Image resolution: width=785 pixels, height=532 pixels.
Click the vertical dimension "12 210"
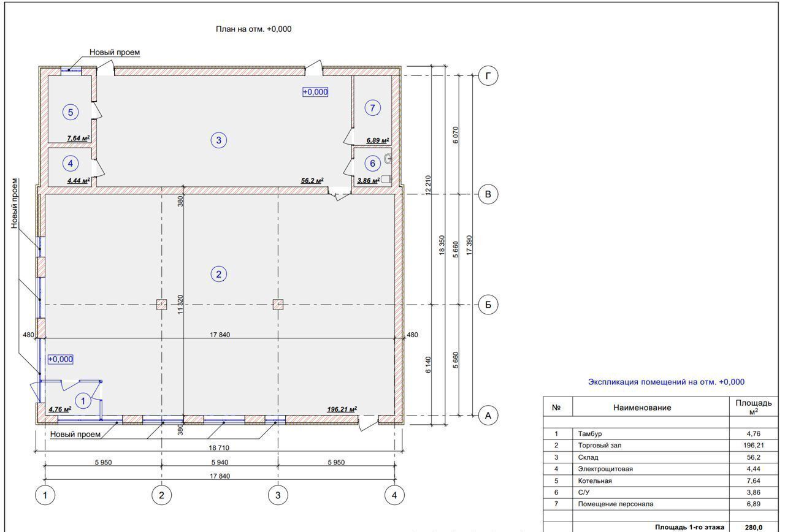[429, 185]
